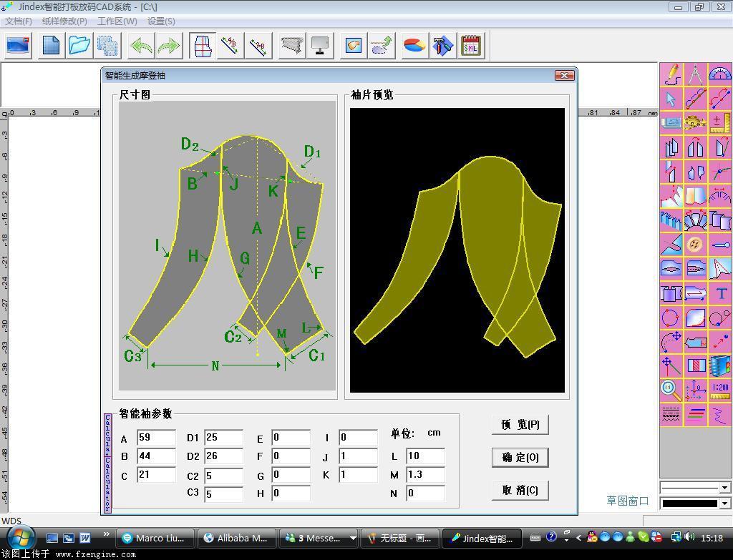Image resolution: width=733 pixels, height=560 pixels.
Task: Open the line style dropdown
Action: (x=724, y=488)
